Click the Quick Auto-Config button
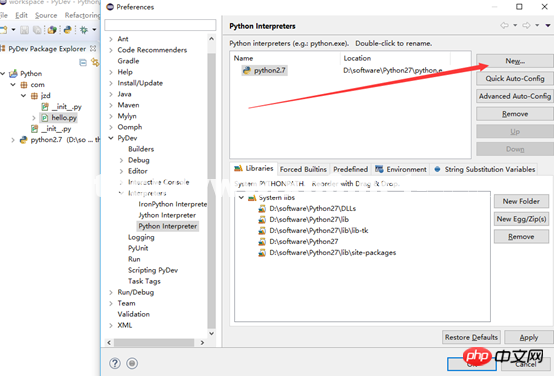Image resolution: width=554 pixels, height=376 pixels. click(515, 78)
